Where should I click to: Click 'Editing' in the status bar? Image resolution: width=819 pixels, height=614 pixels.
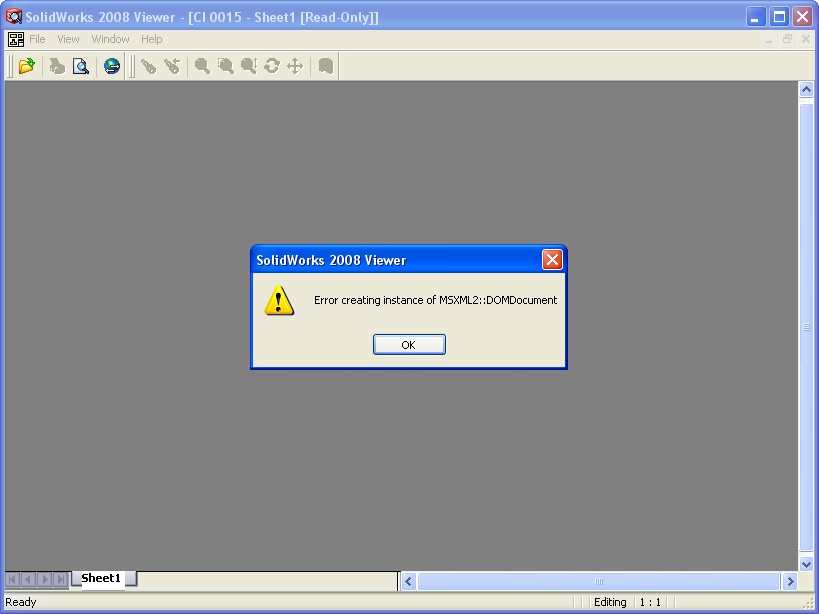tap(610, 602)
